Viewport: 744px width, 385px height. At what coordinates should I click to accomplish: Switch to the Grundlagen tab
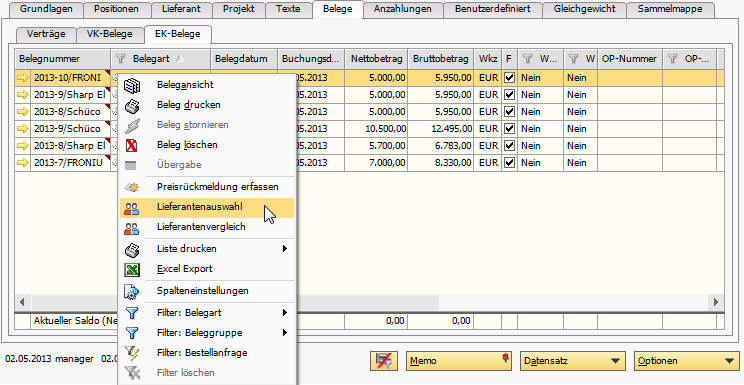pyautogui.click(x=46, y=9)
